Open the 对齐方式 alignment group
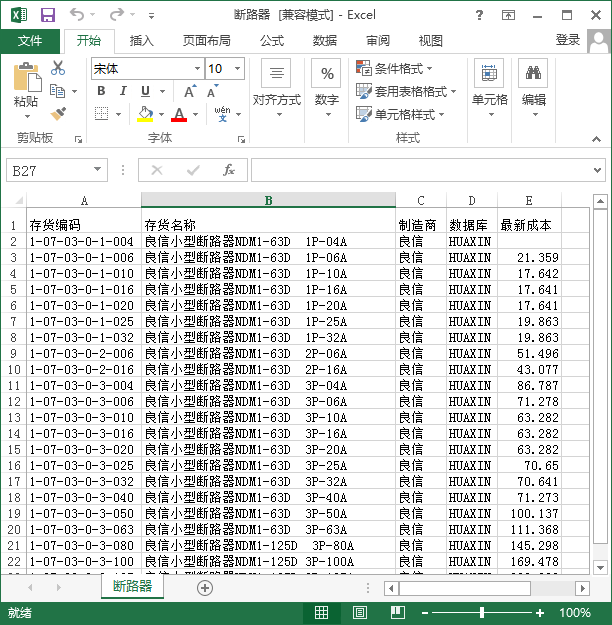612x625 pixels. (277, 89)
